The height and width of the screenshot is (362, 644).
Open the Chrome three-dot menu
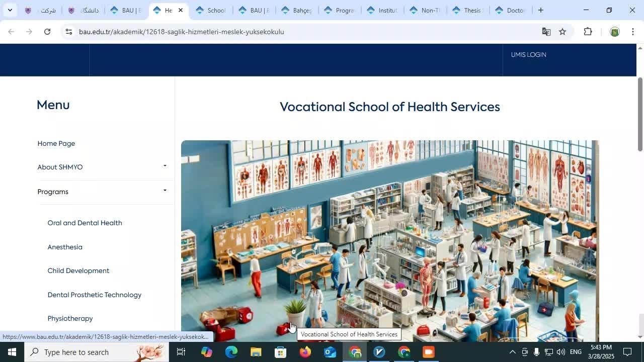coord(633,32)
